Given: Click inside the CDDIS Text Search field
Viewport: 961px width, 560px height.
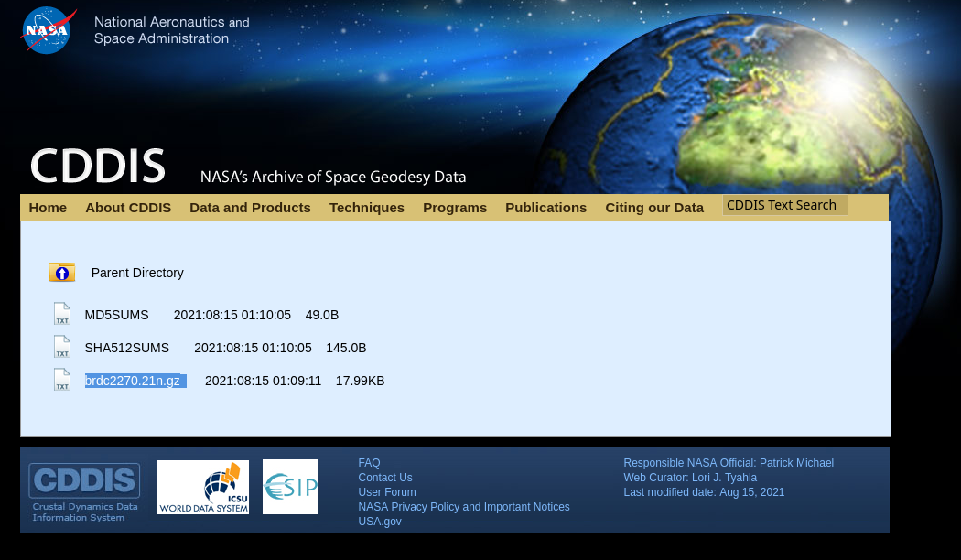Looking at the screenshot, I should 784,205.
